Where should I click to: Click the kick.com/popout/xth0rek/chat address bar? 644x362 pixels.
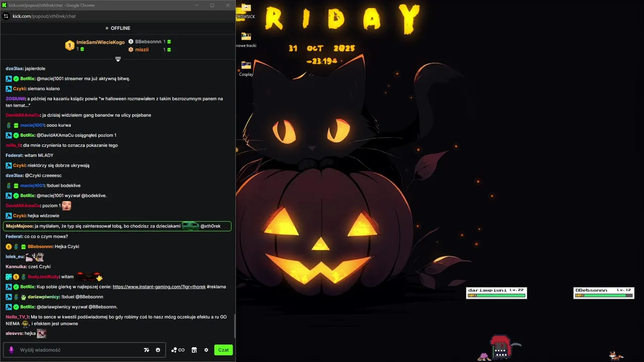click(44, 16)
